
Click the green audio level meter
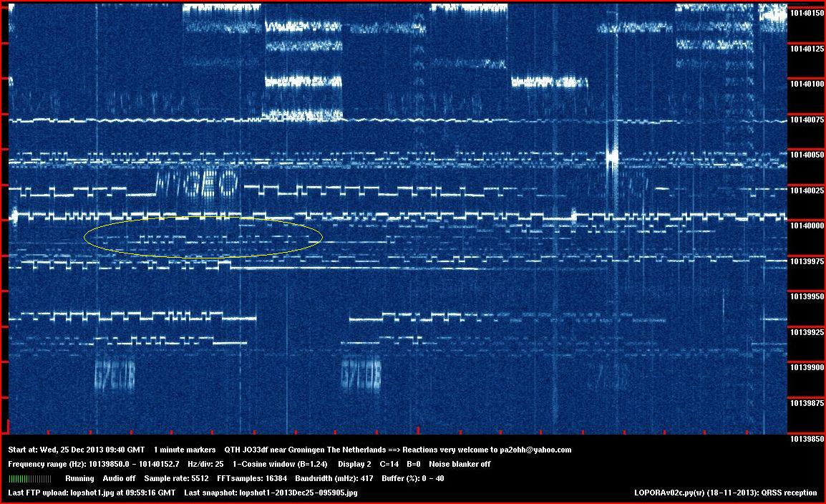click(x=29, y=478)
